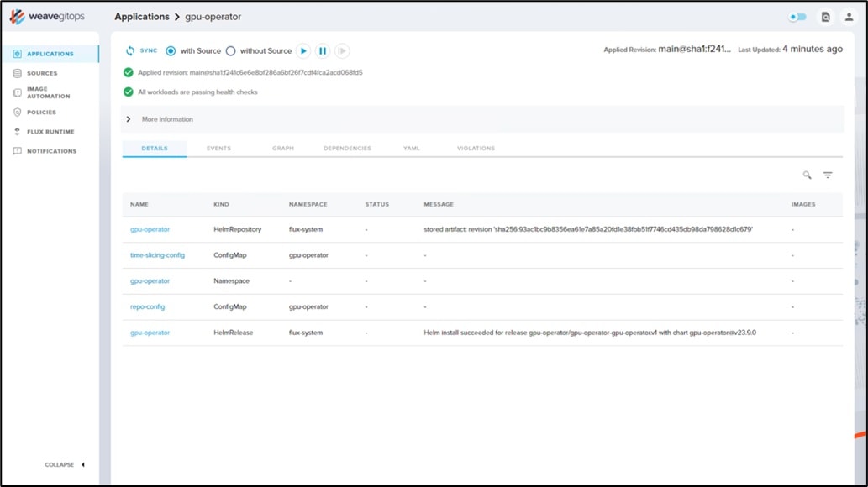Open gpu-operator Namespace link
The height and width of the screenshot is (487, 868).
pyautogui.click(x=150, y=281)
